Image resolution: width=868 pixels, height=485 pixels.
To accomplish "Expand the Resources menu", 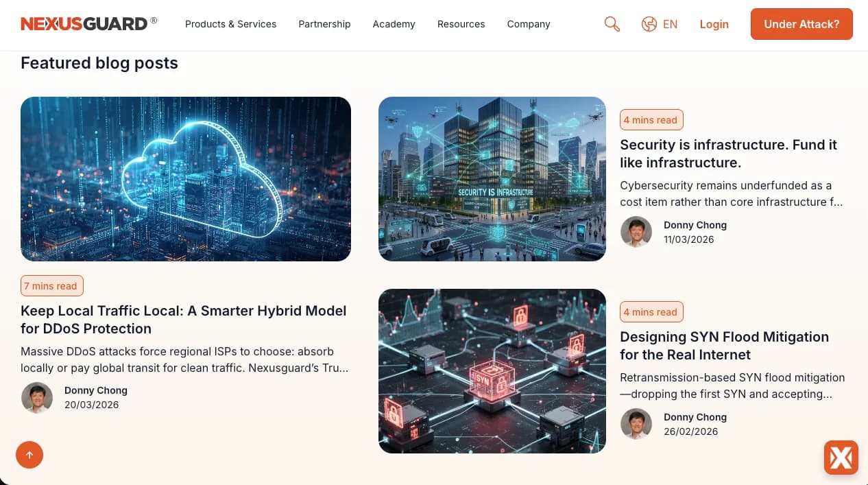I will (461, 24).
